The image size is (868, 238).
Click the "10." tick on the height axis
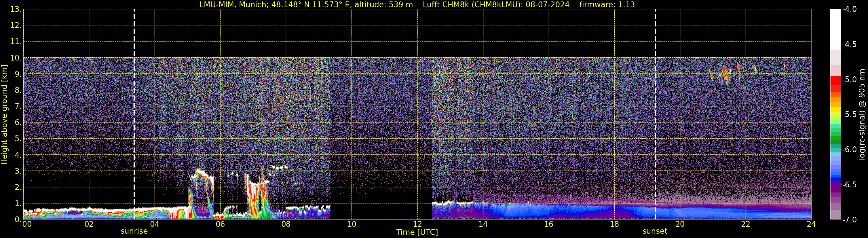[16, 58]
